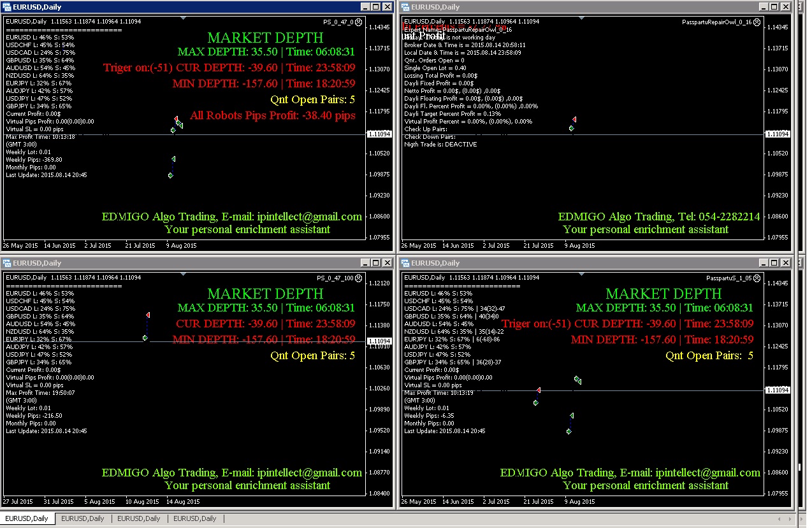Viewport: 812px width, 528px height.
Task: Click the 1.11094 price label in PasspartuS_1_05 chart
Action: pyautogui.click(x=778, y=390)
